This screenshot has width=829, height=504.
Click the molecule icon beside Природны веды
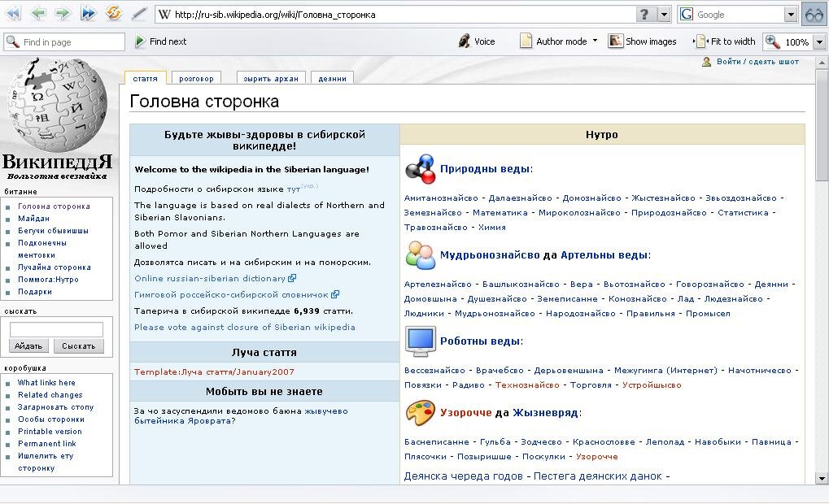point(421,169)
